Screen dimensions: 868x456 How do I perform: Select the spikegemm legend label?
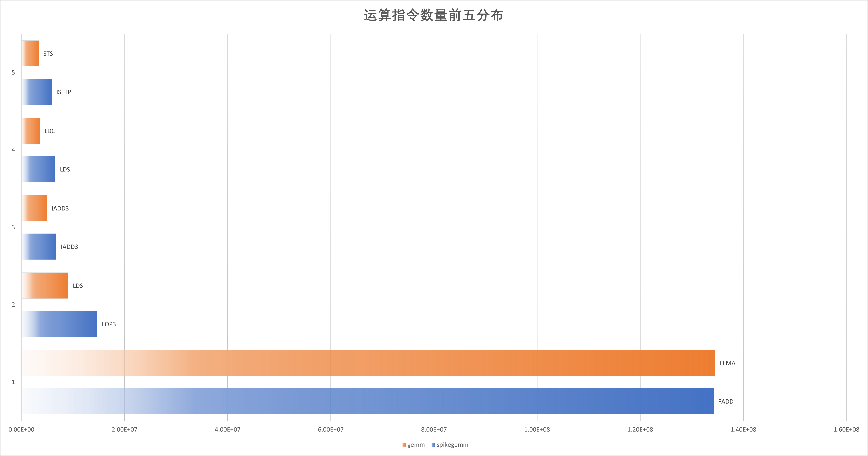(452, 445)
